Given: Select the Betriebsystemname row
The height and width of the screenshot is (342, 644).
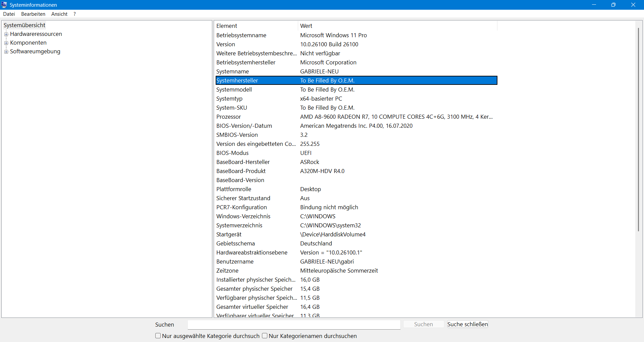Looking at the screenshot, I should click(356, 35).
